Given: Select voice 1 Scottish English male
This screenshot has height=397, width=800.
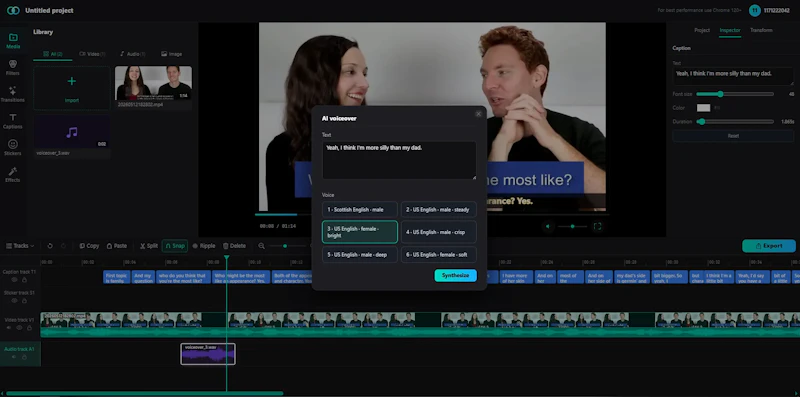Looking at the screenshot, I should point(360,210).
